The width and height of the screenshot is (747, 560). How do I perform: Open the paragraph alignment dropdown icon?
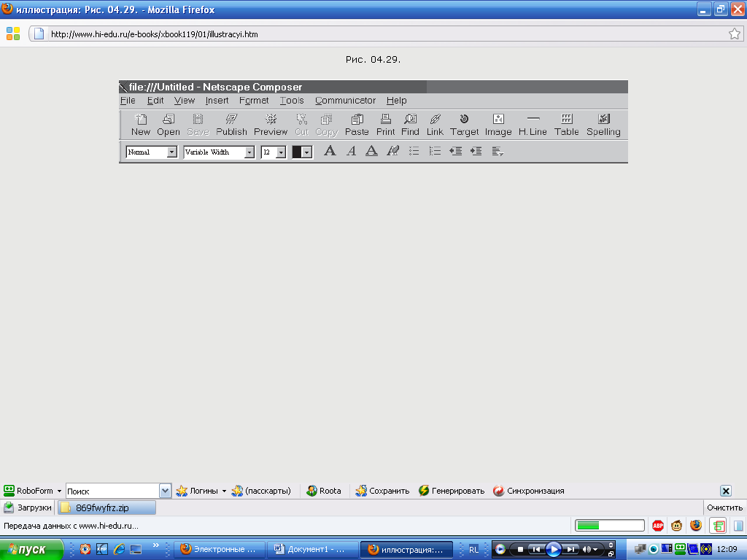click(498, 152)
